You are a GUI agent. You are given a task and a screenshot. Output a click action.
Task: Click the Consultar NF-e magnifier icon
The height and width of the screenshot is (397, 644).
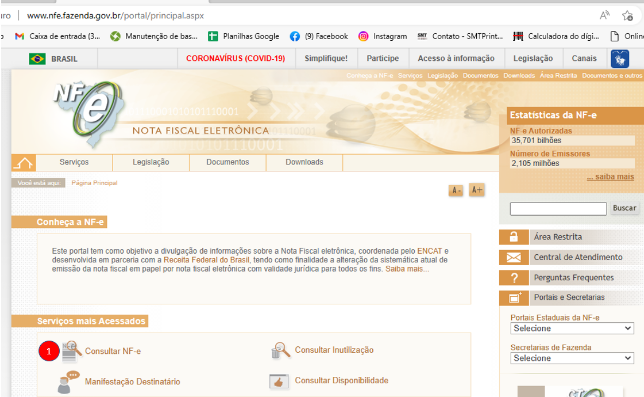point(71,352)
